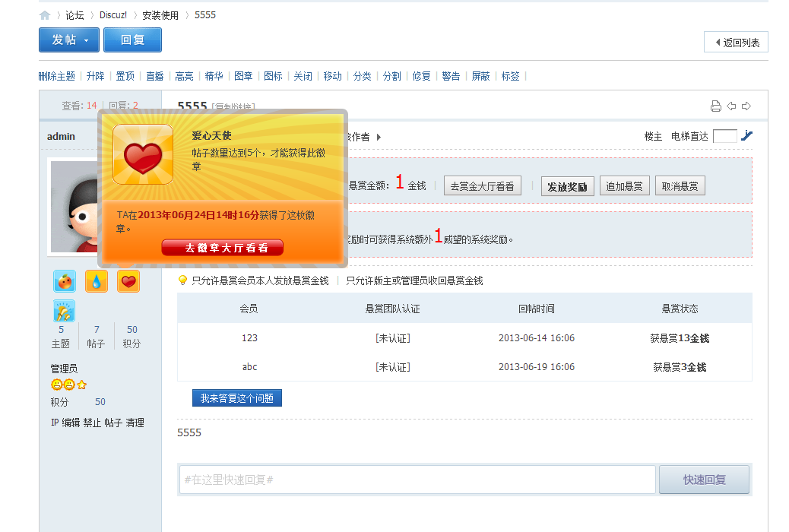Return to list with 返回列表
Viewport: 789px width, 532px height.
click(736, 43)
